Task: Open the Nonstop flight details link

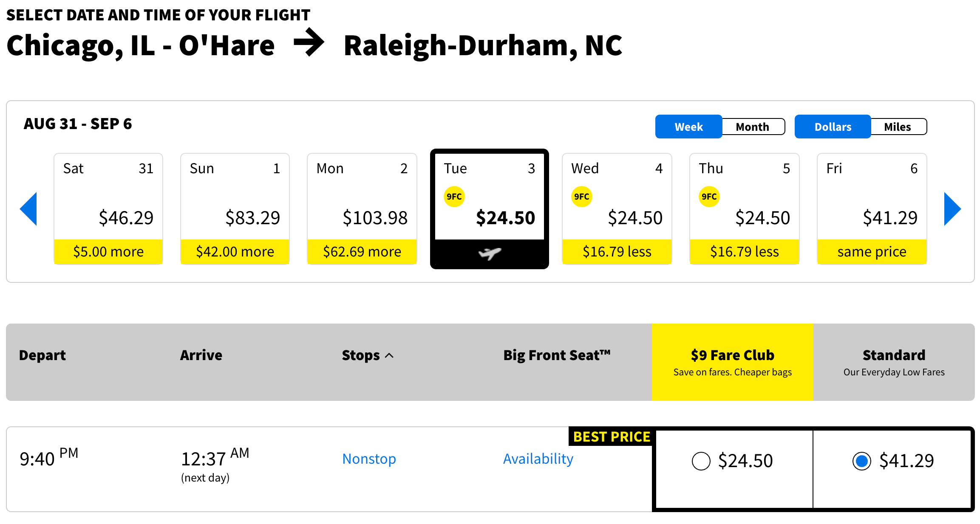Action: (369, 459)
